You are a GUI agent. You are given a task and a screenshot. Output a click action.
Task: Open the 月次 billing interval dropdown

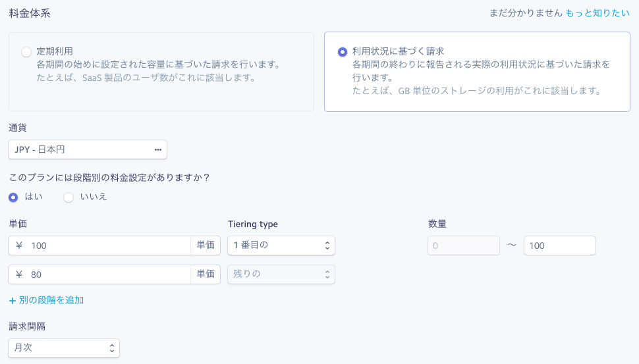64,348
